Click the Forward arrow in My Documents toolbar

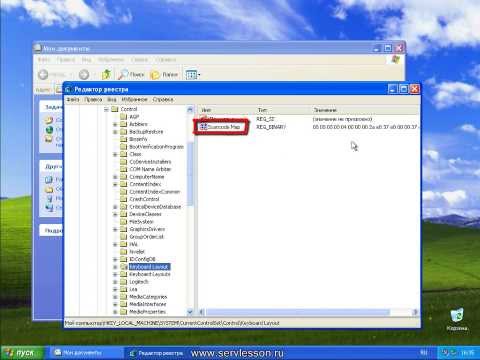click(84, 74)
